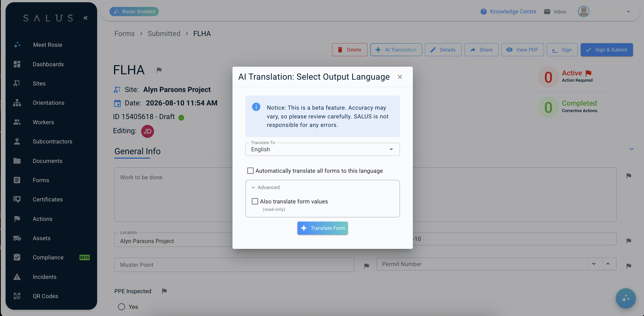644x316 pixels.
Task: Click the Orientations hierarchy icon
Action: coord(17,103)
